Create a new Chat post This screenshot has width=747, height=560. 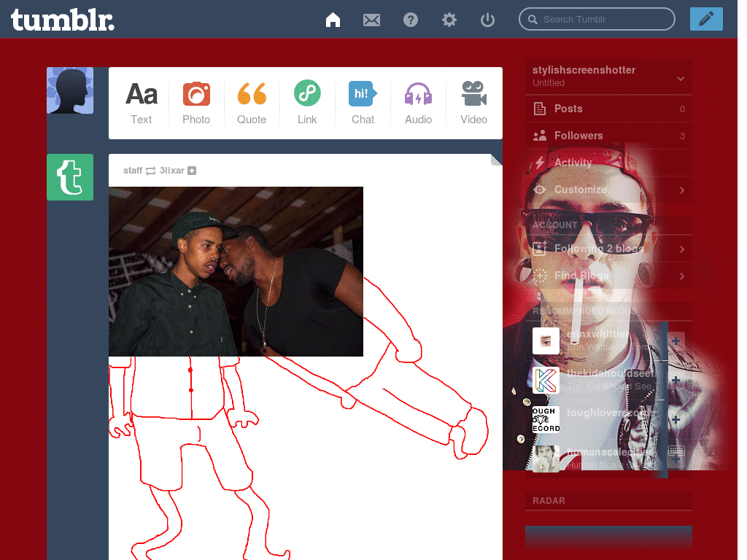363,104
